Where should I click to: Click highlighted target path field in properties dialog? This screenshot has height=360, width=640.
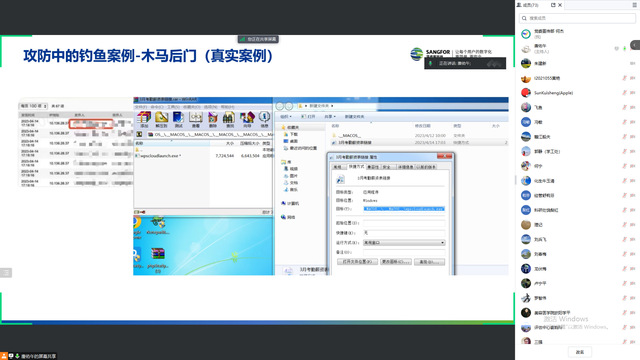[404, 209]
